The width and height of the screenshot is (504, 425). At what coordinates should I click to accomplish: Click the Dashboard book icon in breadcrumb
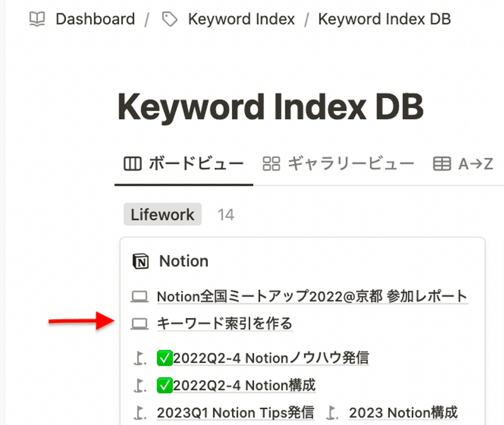tap(37, 19)
